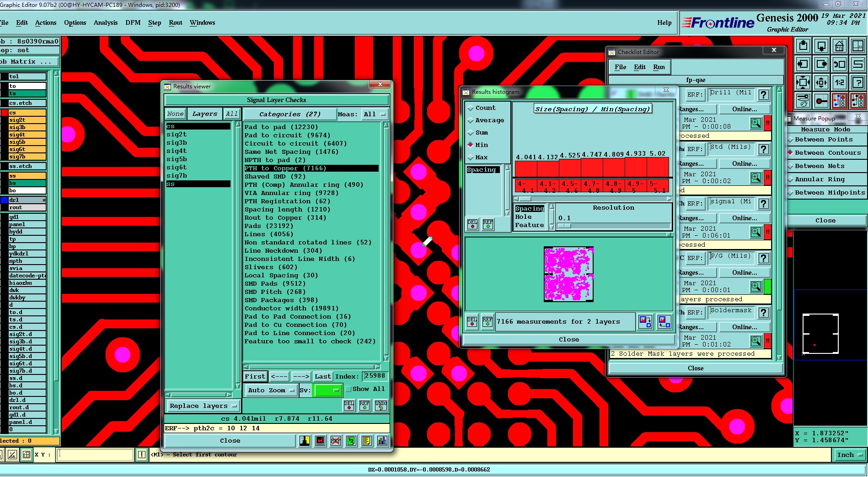Open the Options menu
This screenshot has width=868, height=477.
pyautogui.click(x=75, y=22)
